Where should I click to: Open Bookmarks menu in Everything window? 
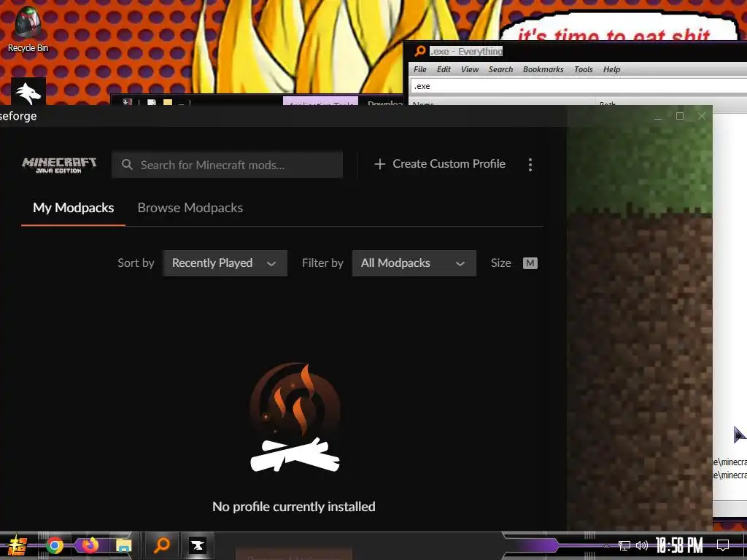(543, 69)
